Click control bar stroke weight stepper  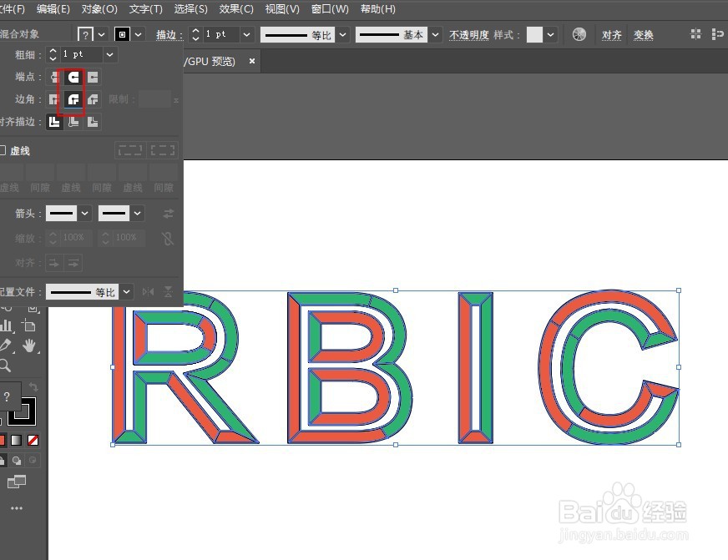click(195, 34)
